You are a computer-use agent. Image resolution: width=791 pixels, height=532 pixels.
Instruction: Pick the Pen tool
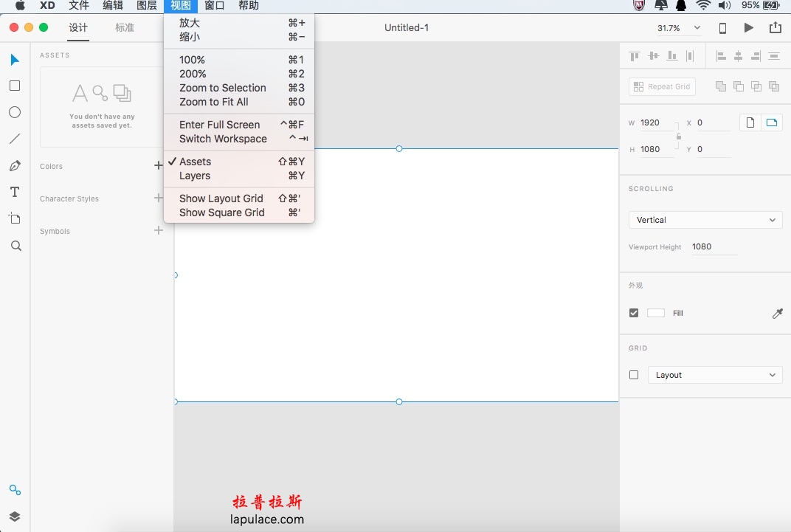pyautogui.click(x=15, y=166)
